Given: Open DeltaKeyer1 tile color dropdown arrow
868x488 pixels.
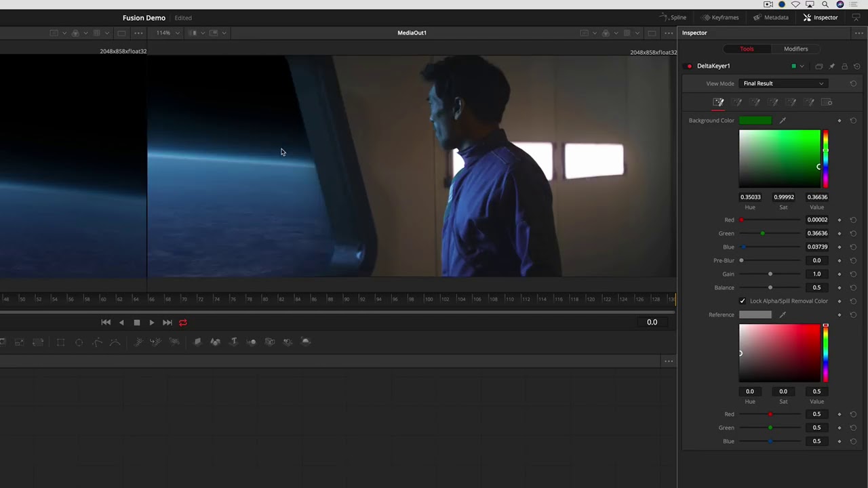Looking at the screenshot, I should [x=802, y=66].
